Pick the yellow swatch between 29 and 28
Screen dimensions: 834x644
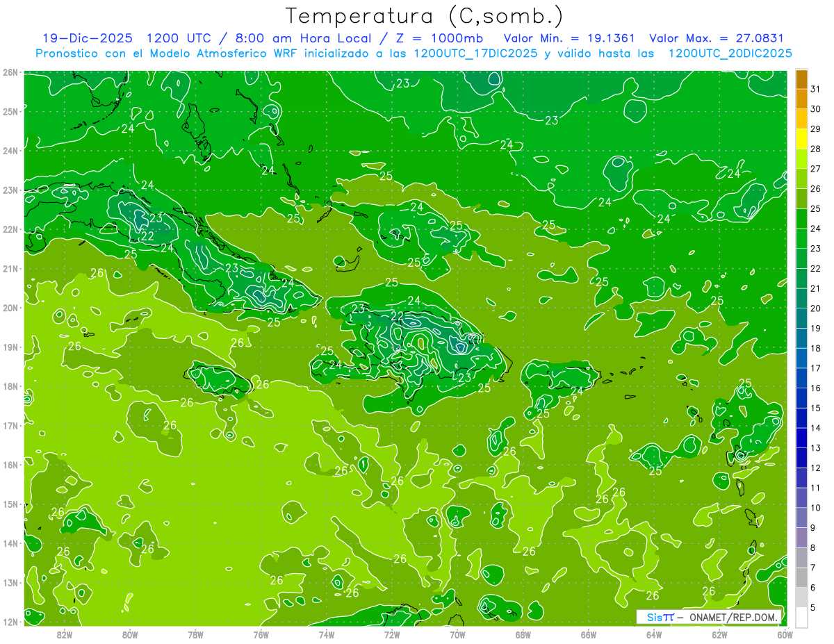click(x=801, y=139)
